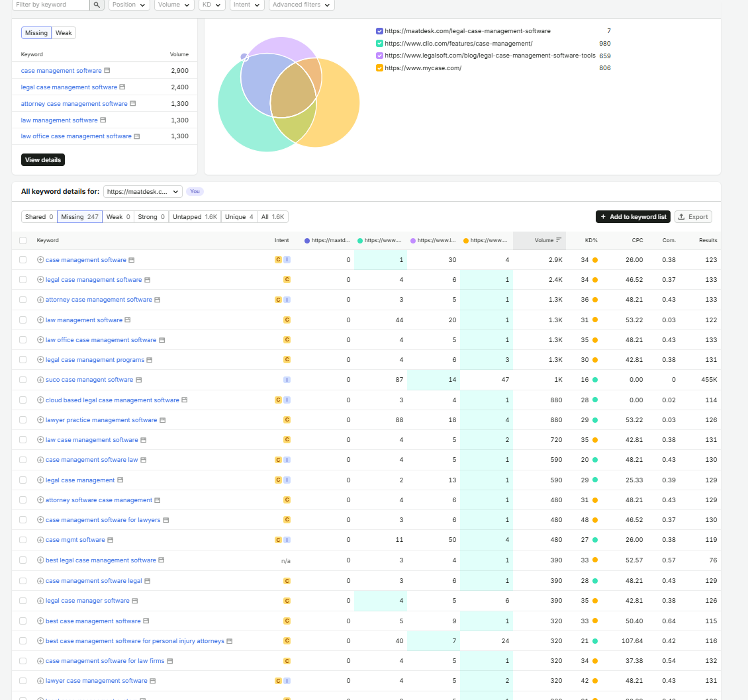Click Add to keyword list button
The width and height of the screenshot is (748, 700).
click(x=633, y=217)
